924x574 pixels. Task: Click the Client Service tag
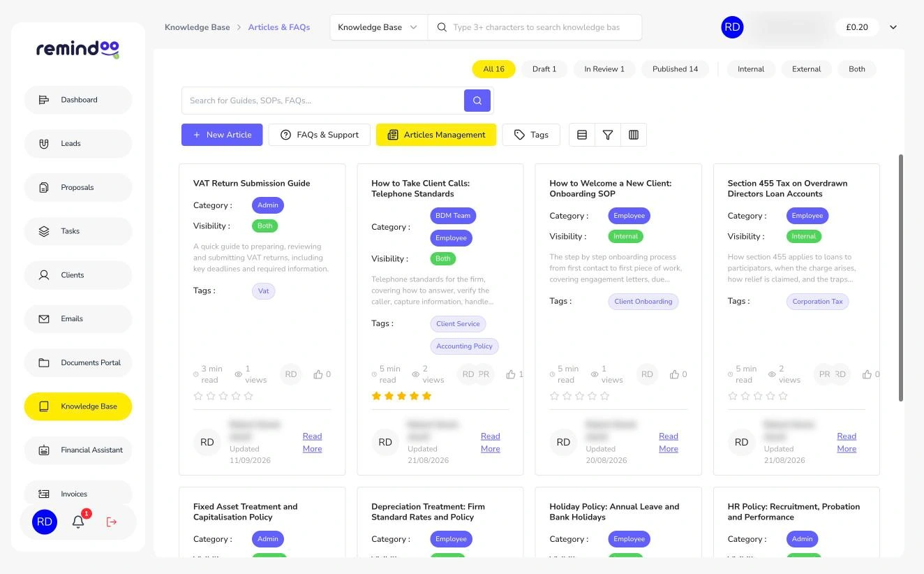pyautogui.click(x=458, y=324)
